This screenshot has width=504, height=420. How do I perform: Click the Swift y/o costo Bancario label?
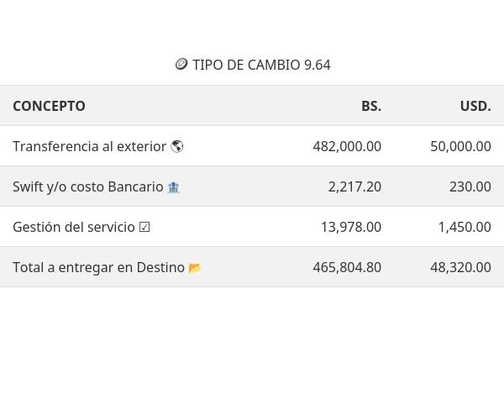pos(87,186)
